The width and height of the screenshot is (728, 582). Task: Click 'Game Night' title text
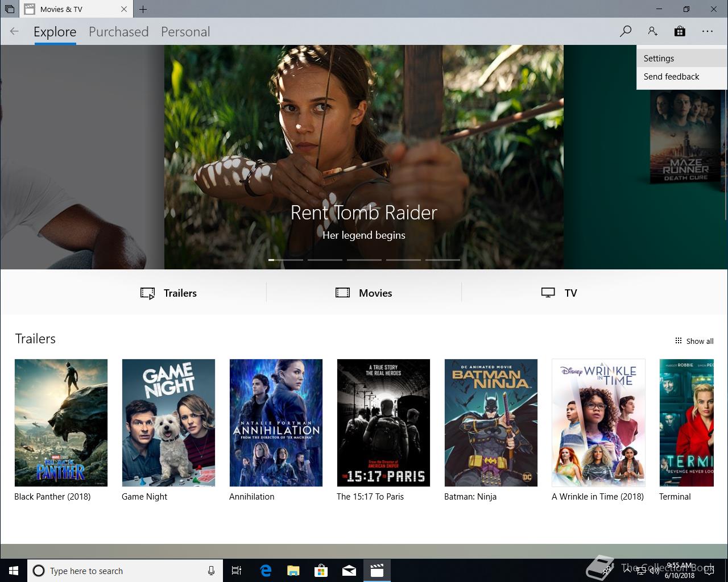coord(144,497)
